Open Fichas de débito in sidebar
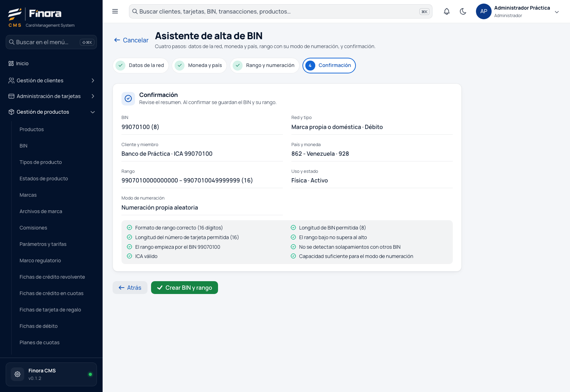Screen dimensions: 570x392 pyautogui.click(x=38, y=326)
